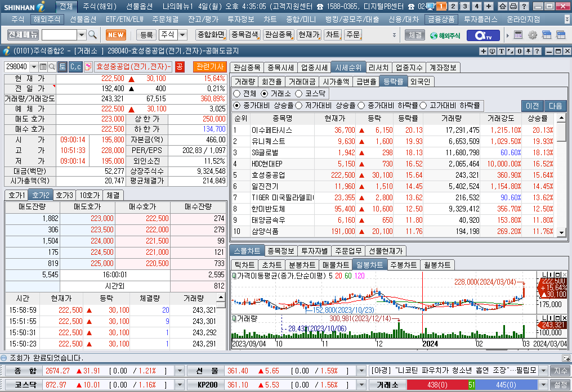Switch to virtual screen 3
The width and height of the screenshot is (572, 392).
click(x=465, y=6)
